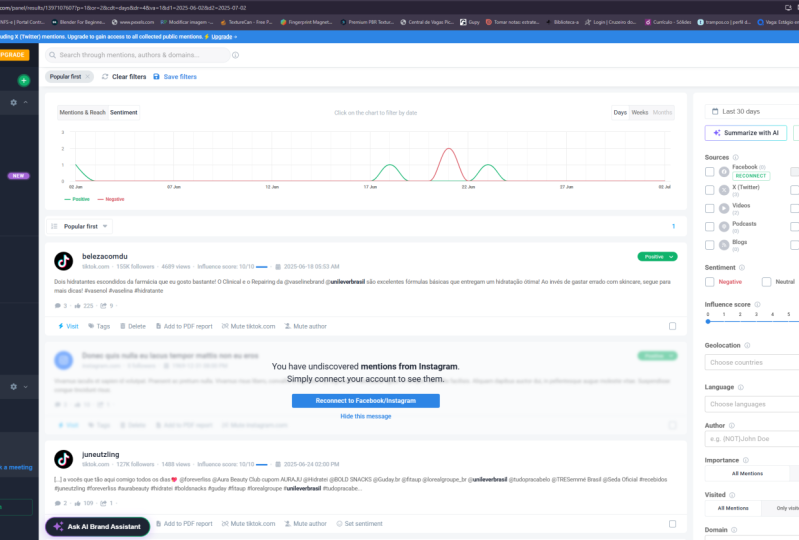Open Tags for belezacomdu mention
The image size is (799, 540).
click(x=99, y=326)
